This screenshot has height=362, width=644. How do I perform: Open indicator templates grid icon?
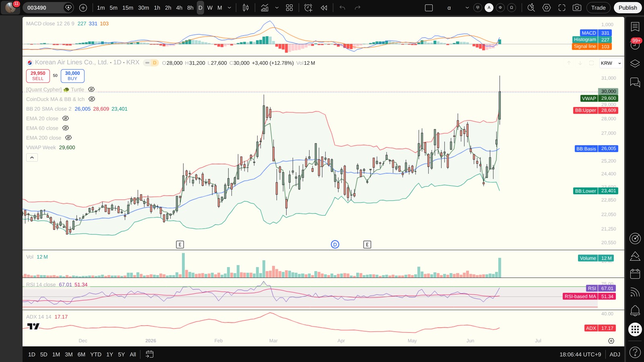[x=289, y=8]
